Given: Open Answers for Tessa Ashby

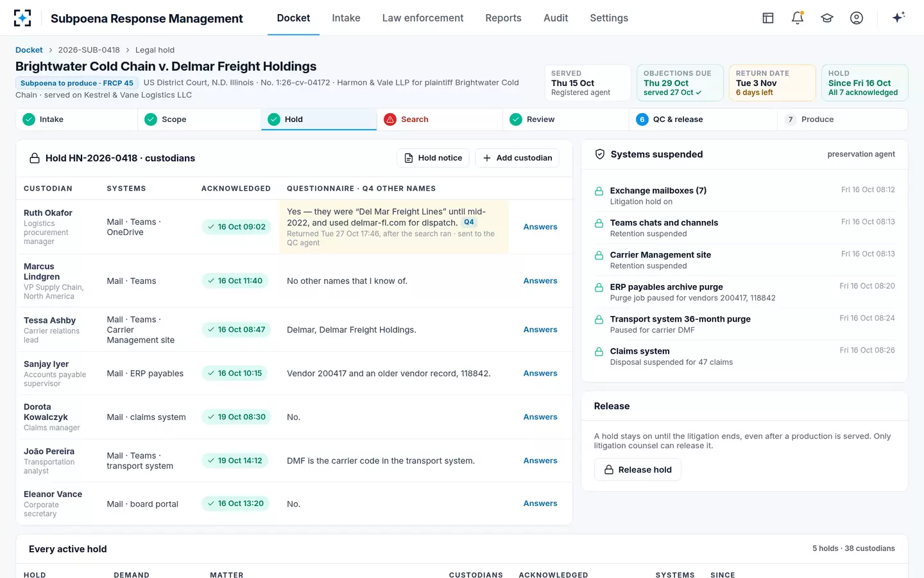Looking at the screenshot, I should [x=540, y=329].
